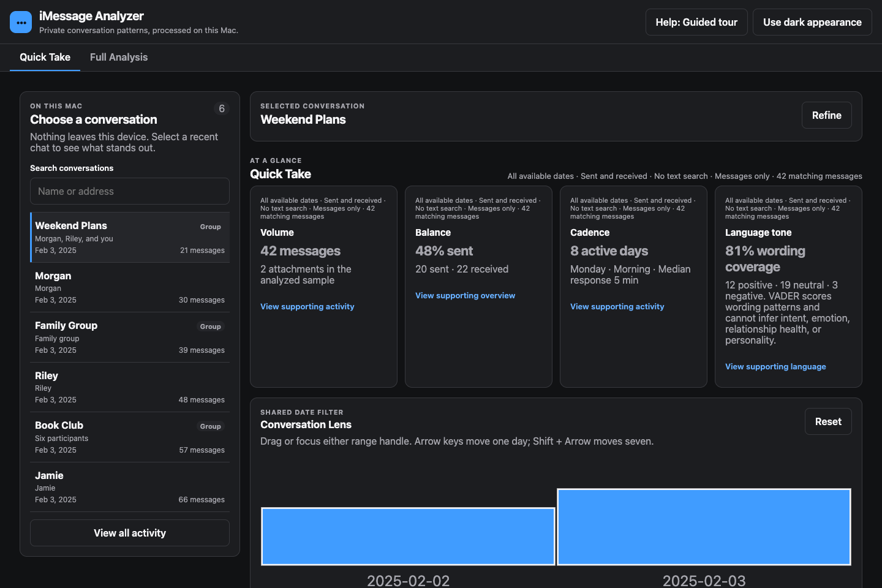
Task: Click the "Language tone" card title
Action: pyautogui.click(x=758, y=233)
